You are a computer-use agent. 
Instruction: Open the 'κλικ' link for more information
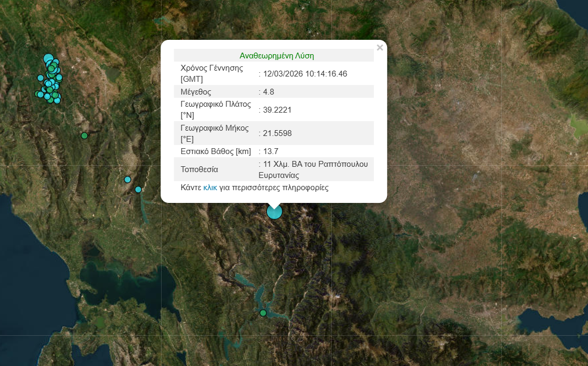click(210, 188)
